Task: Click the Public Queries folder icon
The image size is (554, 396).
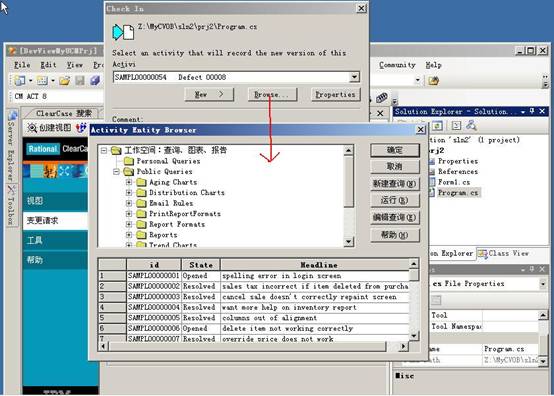Action: tap(129, 172)
